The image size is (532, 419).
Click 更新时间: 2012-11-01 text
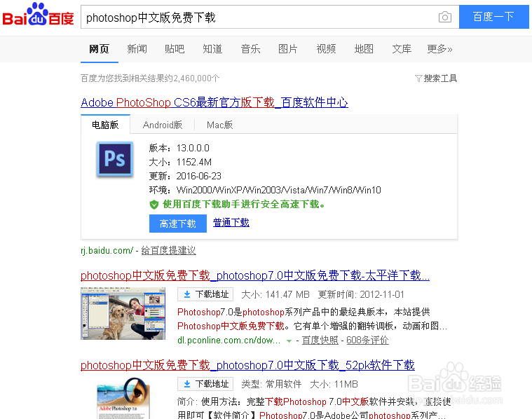(x=361, y=294)
